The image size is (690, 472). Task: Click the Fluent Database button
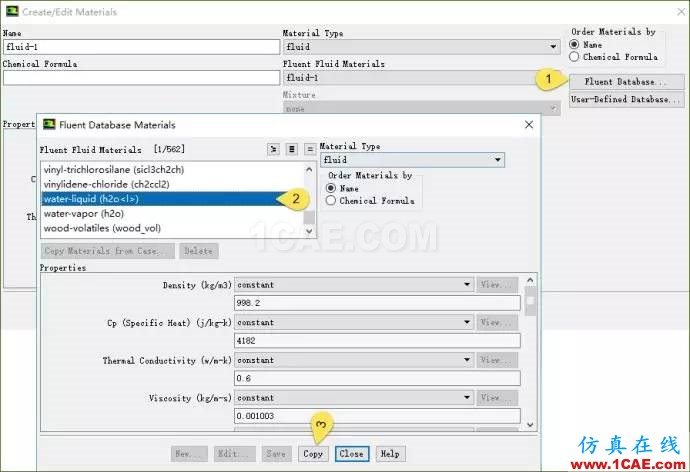pyautogui.click(x=626, y=82)
